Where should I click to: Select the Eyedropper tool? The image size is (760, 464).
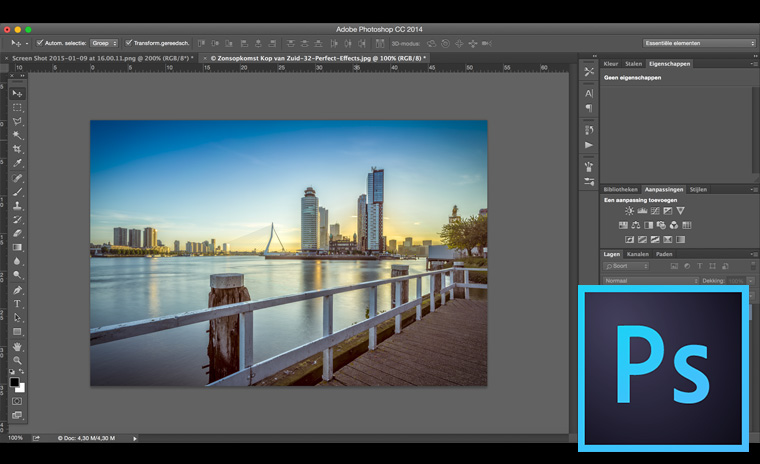[x=17, y=163]
